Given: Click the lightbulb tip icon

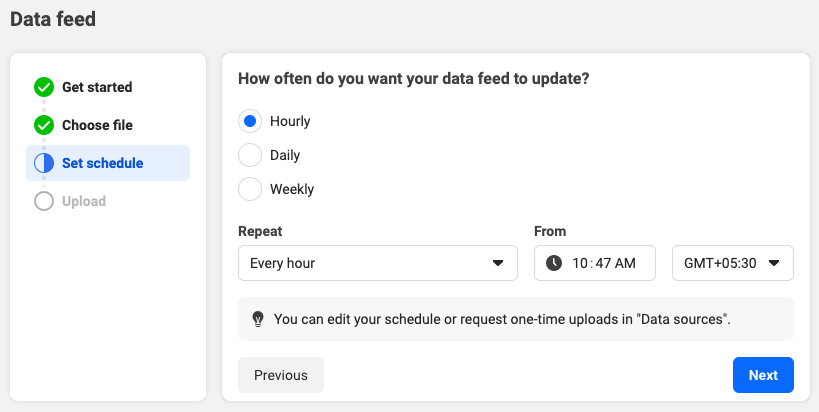Looking at the screenshot, I should 258,319.
